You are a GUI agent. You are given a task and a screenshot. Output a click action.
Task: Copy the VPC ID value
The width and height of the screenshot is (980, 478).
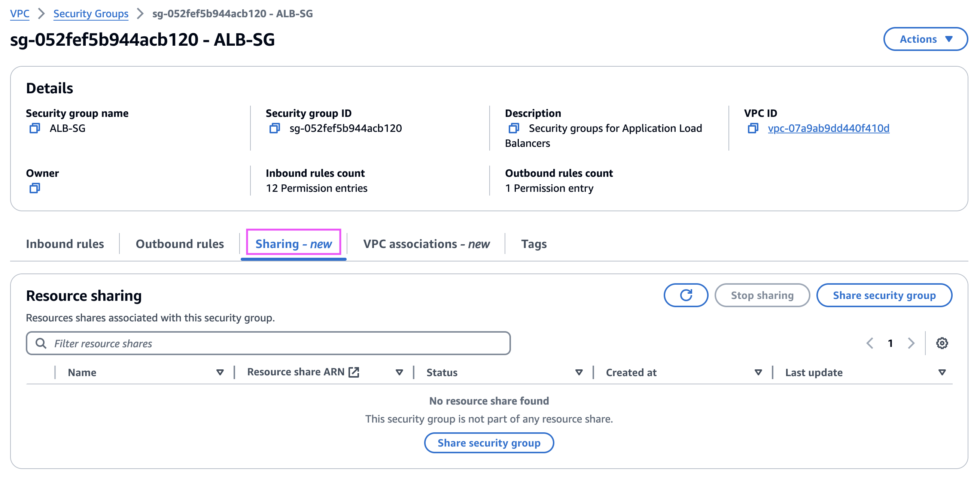point(752,128)
